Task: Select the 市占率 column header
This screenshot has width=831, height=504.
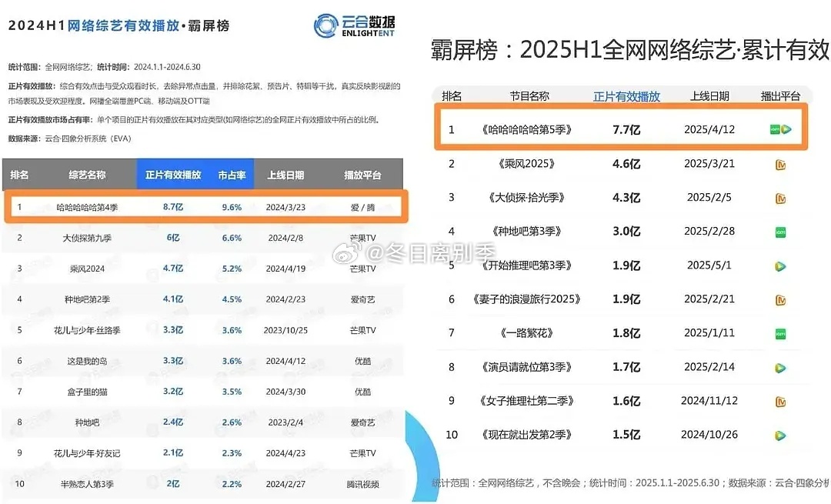Action: (x=232, y=175)
